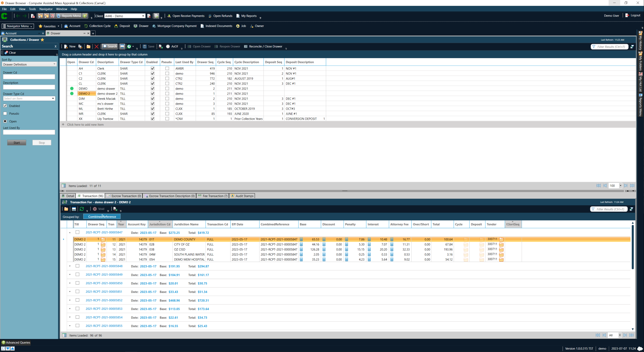Click the Last Used By input field
The height and width of the screenshot is (352, 644).
29,132
